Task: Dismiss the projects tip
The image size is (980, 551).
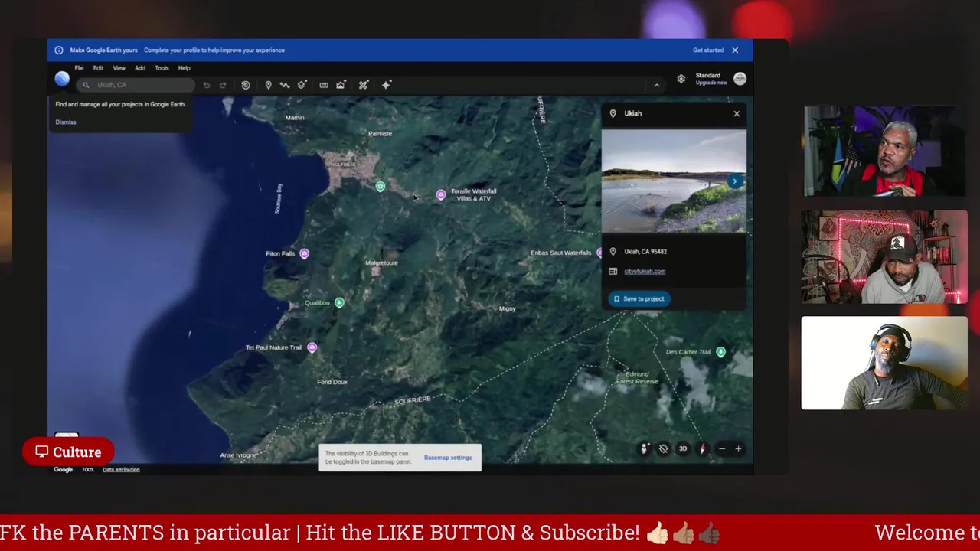Action: [x=66, y=122]
